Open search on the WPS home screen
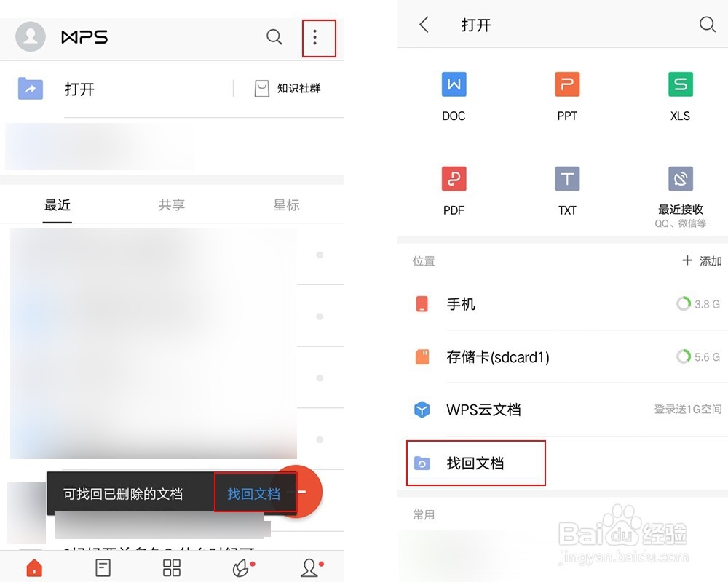 (x=274, y=36)
